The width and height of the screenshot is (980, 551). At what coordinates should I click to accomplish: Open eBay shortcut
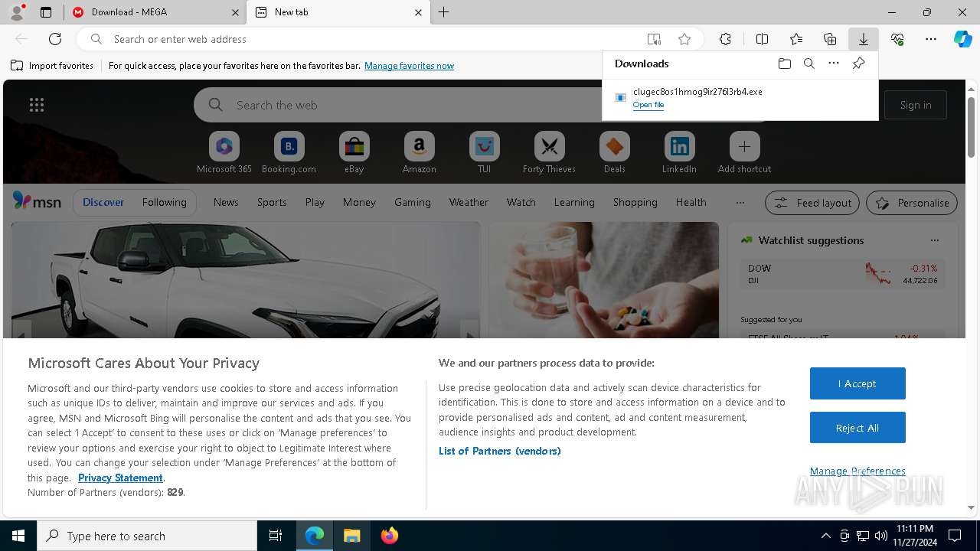(354, 153)
